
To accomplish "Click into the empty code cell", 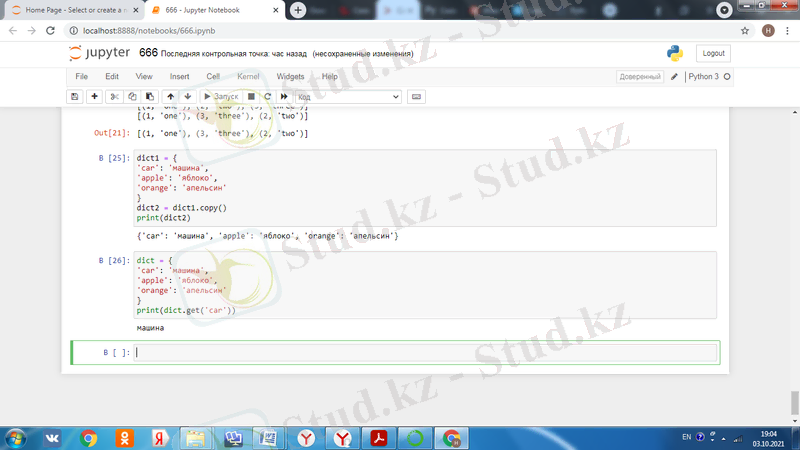I will 425,352.
